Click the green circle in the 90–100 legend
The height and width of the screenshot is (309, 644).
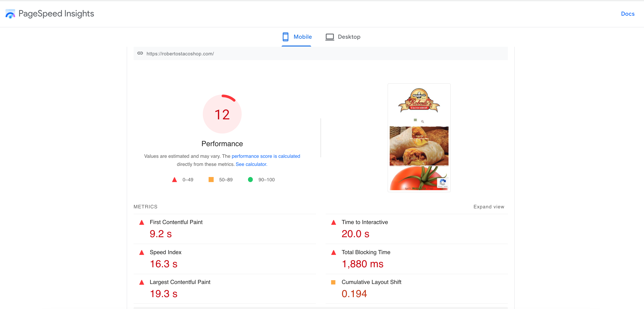point(250,180)
